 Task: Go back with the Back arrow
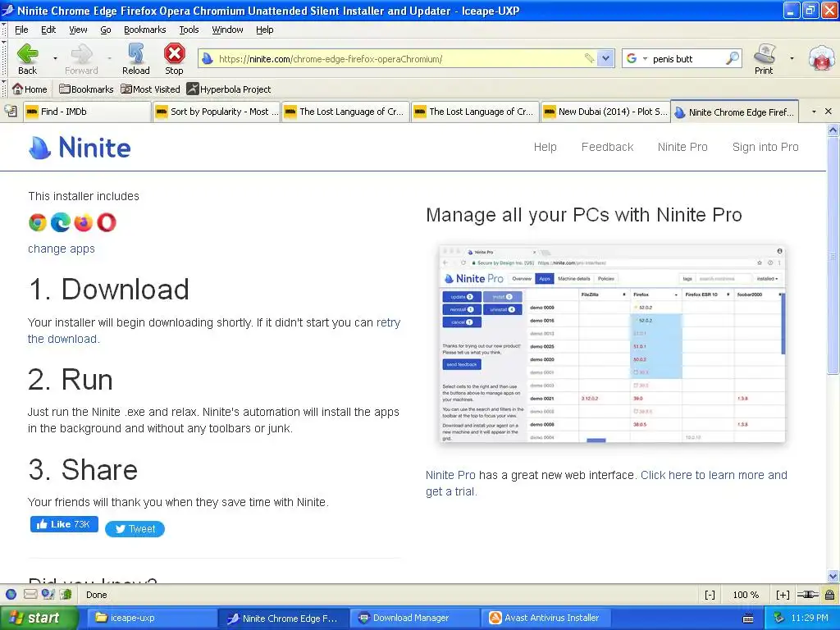[27, 59]
